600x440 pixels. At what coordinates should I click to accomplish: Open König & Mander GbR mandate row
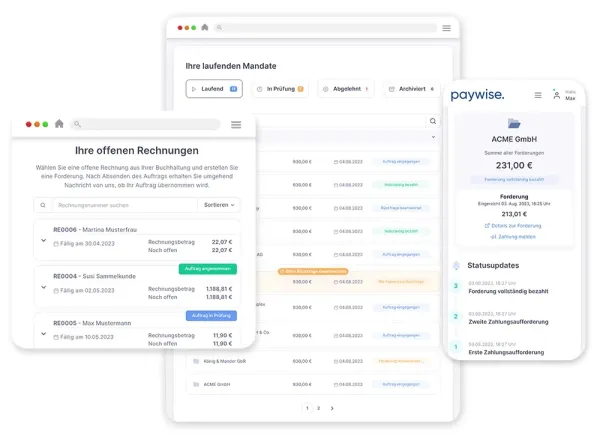coord(312,361)
